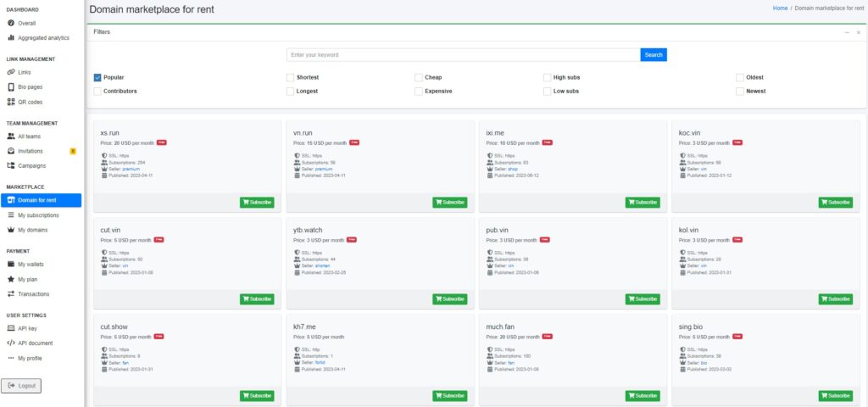Open Overall dashboard icon

pyautogui.click(x=10, y=23)
